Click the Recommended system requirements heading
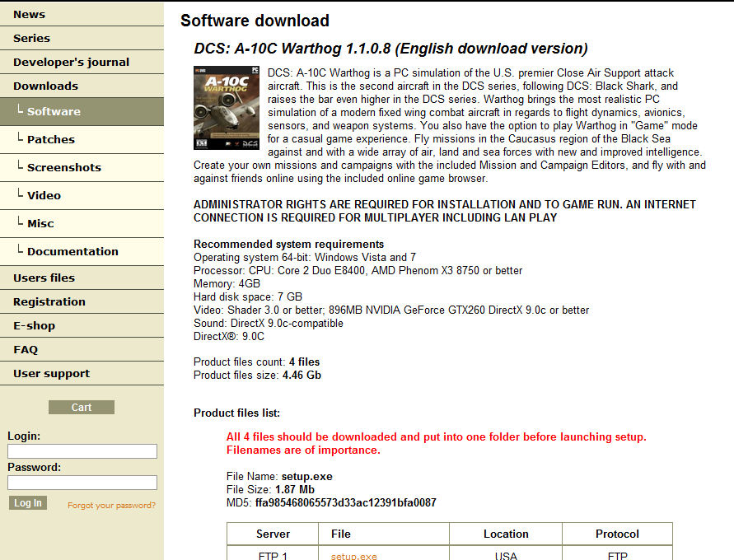Image resolution: width=734 pixels, height=560 pixels. (289, 245)
